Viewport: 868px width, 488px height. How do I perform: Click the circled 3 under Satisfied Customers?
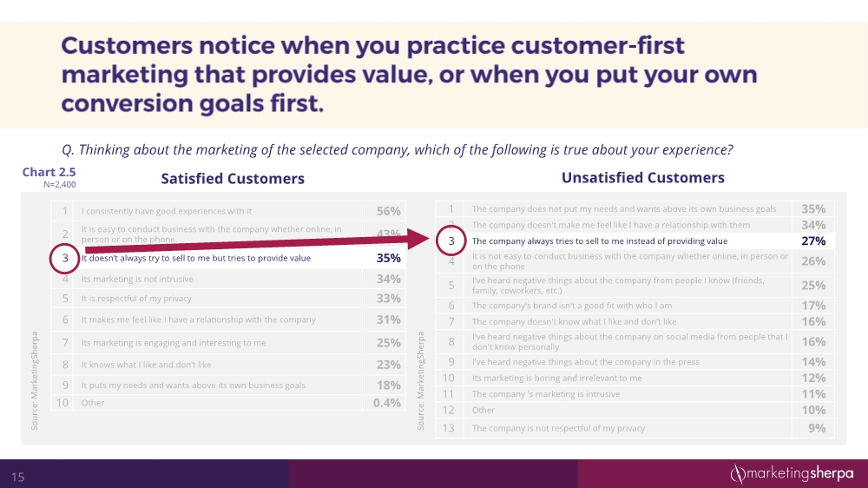click(x=65, y=258)
